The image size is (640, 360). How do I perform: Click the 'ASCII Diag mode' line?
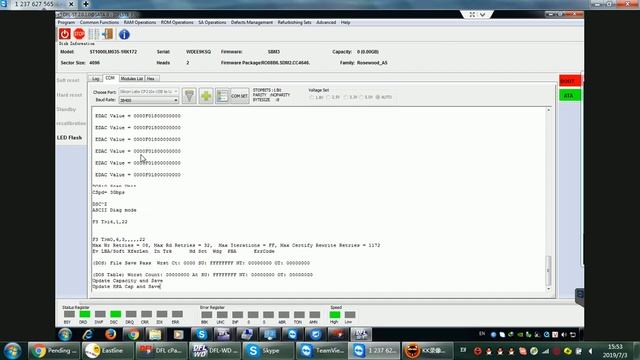tap(114, 210)
